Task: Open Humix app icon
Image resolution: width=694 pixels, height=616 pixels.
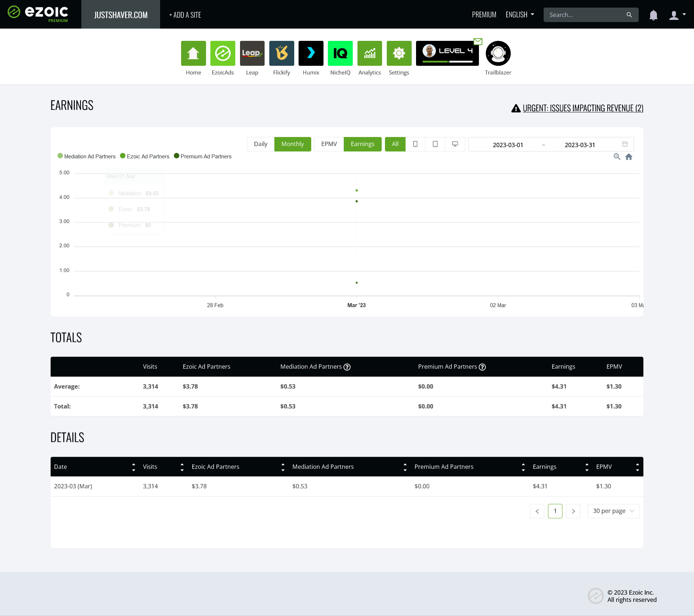Action: click(x=311, y=53)
